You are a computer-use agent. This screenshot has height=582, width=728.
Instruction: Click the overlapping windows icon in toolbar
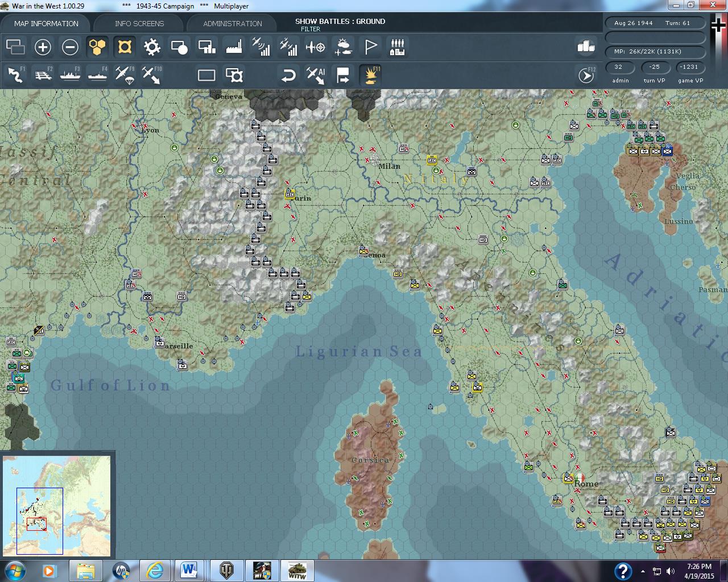point(15,47)
